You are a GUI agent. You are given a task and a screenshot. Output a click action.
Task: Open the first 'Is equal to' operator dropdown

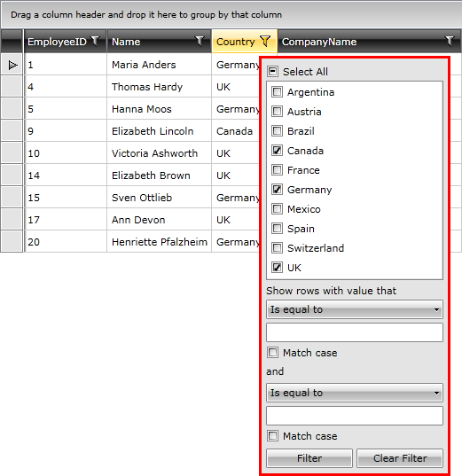[355, 309]
